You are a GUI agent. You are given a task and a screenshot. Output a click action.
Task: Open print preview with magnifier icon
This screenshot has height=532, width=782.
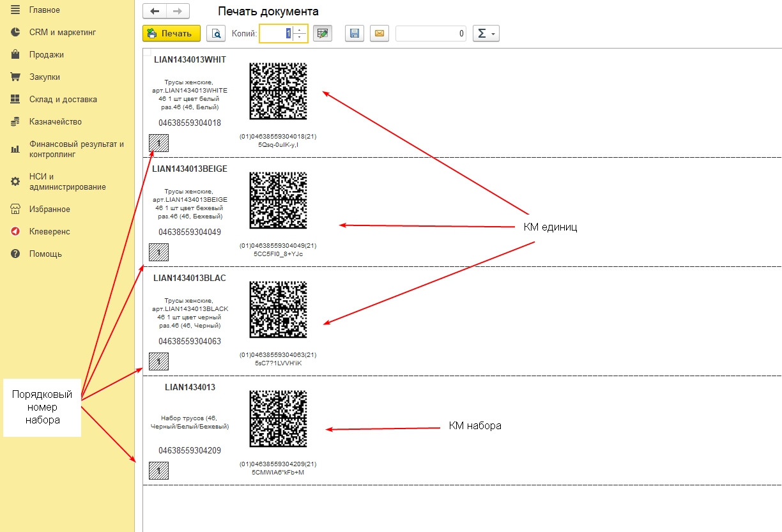point(217,34)
